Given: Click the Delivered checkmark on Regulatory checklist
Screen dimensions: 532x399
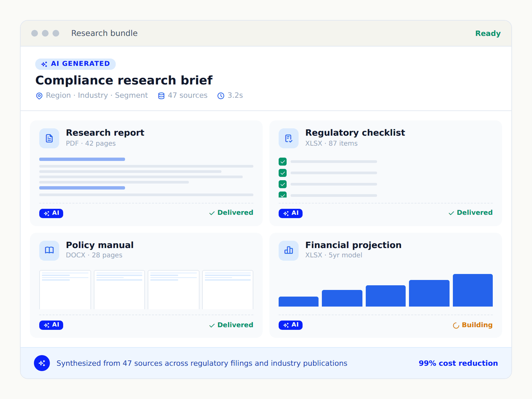Looking at the screenshot, I should coord(451,213).
